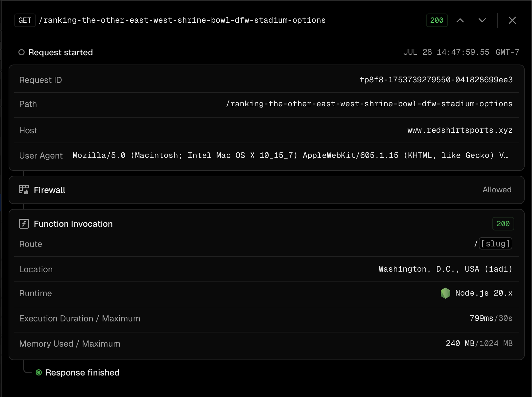Click the GET method badge
The height and width of the screenshot is (397, 532).
point(25,20)
